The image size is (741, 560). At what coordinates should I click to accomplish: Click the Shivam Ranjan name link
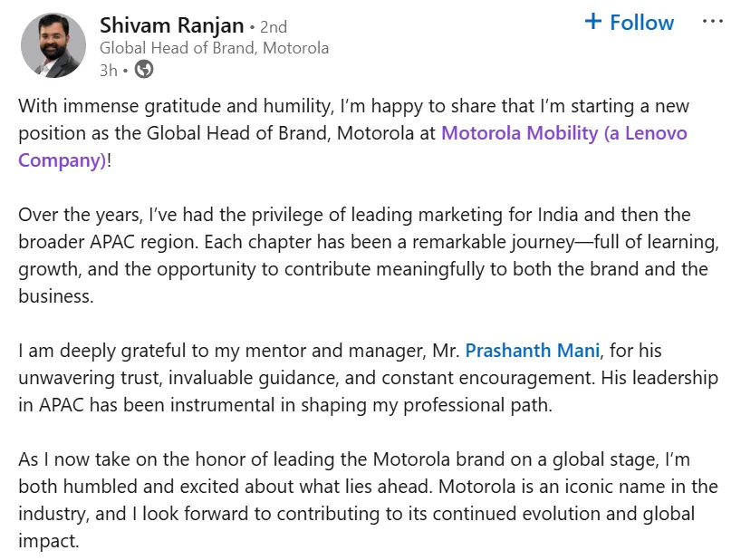[x=171, y=25]
